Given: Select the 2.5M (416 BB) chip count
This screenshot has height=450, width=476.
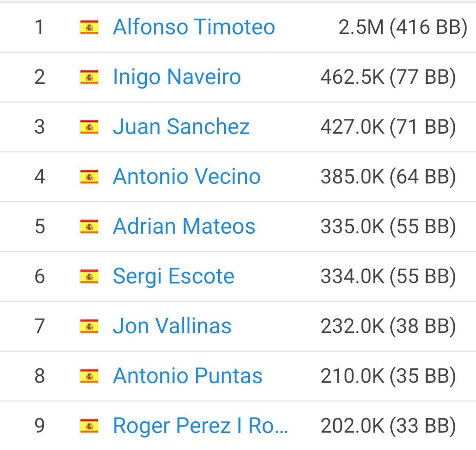Looking at the screenshot, I should point(403,27).
